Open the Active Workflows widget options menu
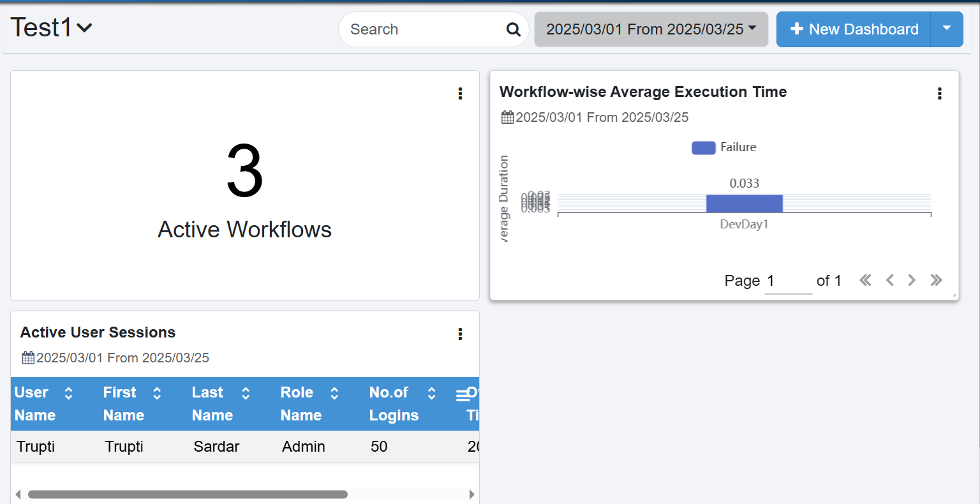Screen dimensions: 980x504 point(460,93)
